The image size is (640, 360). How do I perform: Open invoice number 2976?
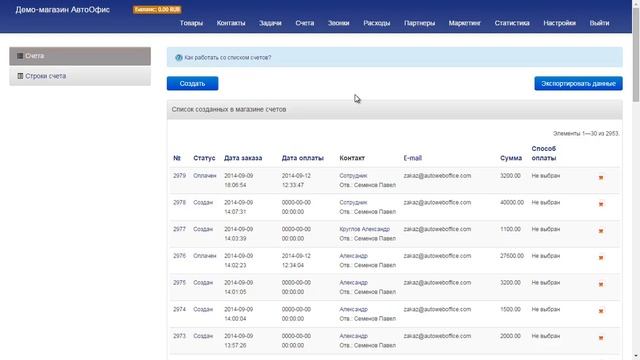pos(179,256)
